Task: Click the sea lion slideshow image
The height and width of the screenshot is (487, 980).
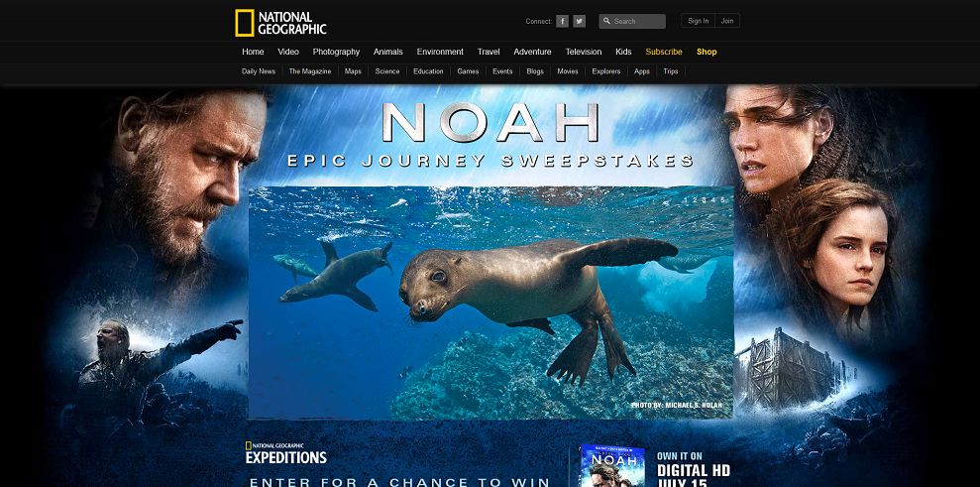Action: click(490, 303)
